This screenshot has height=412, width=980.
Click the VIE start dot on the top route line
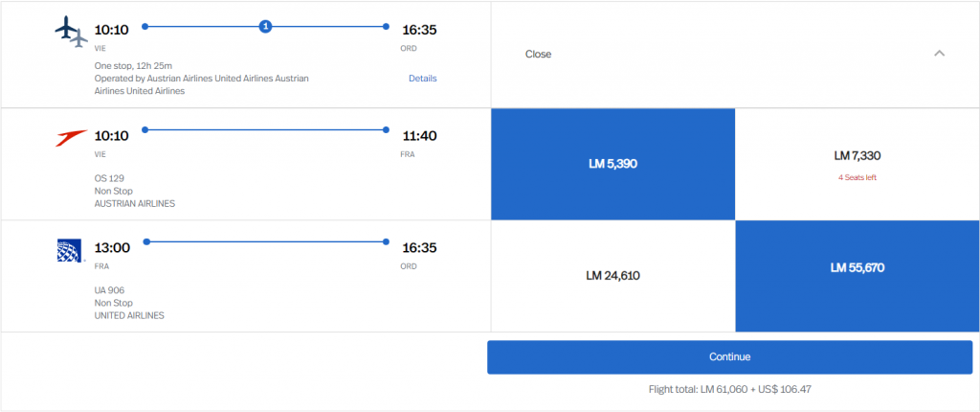[x=145, y=26]
